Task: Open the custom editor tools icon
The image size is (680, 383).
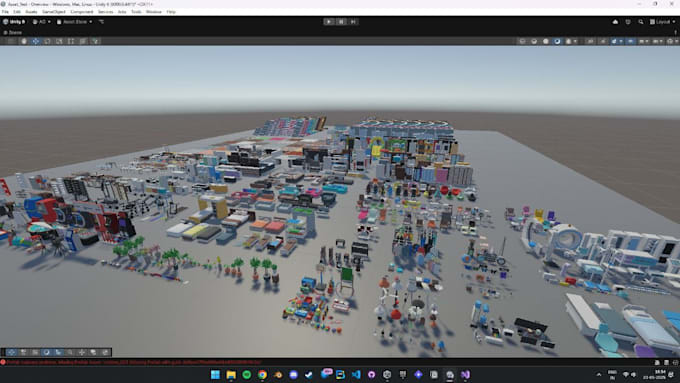Action: tap(95, 41)
